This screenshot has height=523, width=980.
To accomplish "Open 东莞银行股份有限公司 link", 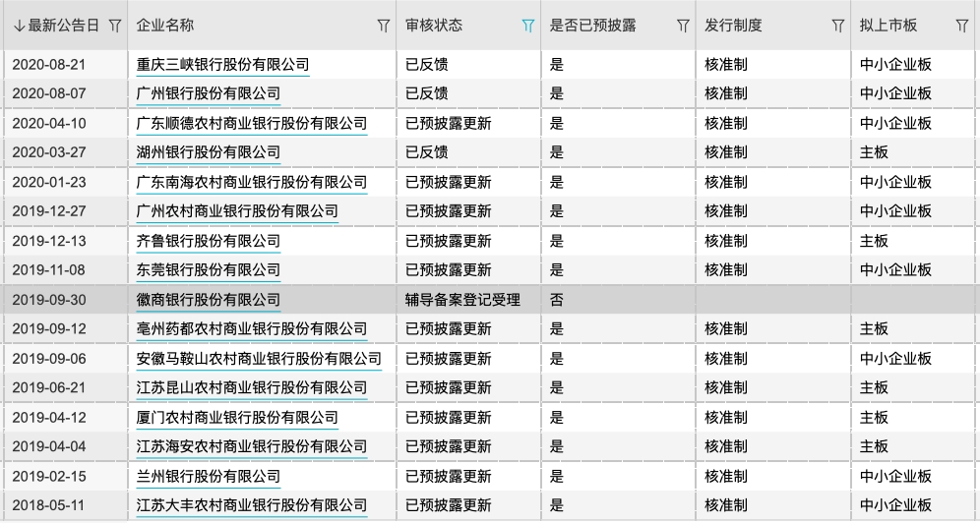I will click(x=209, y=270).
